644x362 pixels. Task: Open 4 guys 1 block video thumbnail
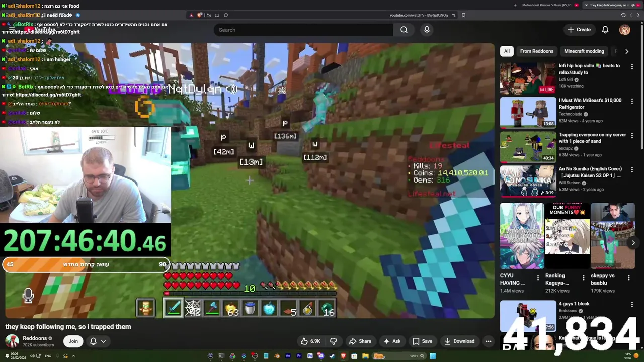click(x=528, y=316)
